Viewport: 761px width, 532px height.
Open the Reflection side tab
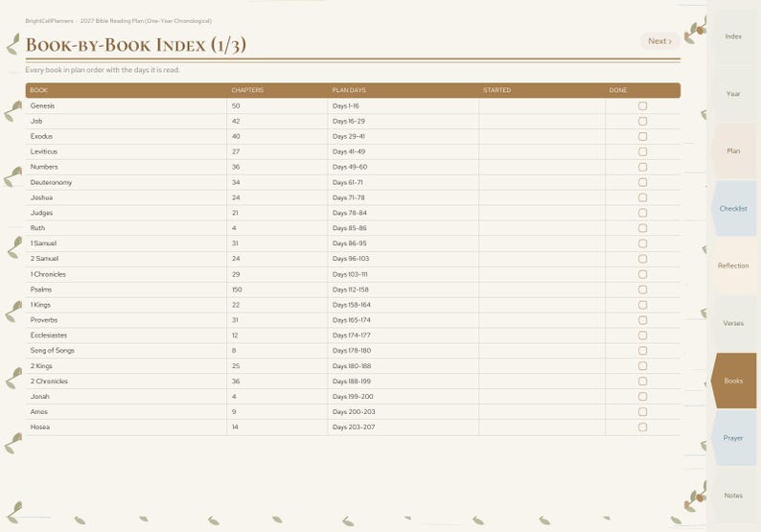tap(733, 266)
